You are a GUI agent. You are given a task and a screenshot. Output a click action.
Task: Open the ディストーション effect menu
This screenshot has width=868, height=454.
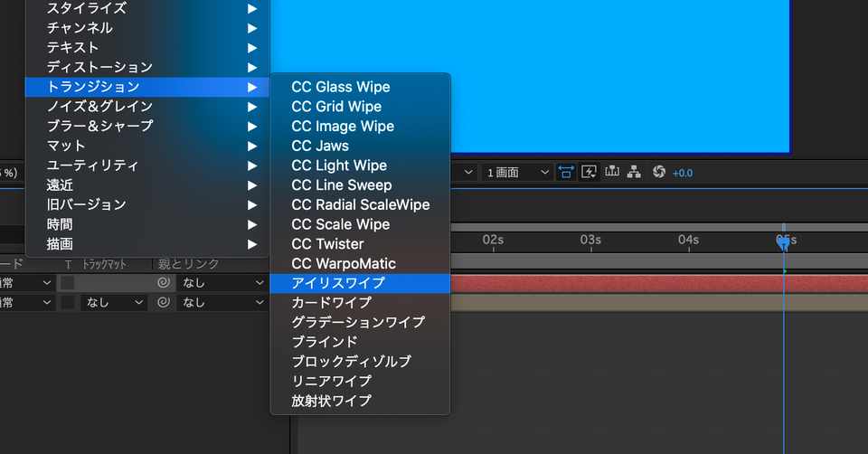(147, 67)
